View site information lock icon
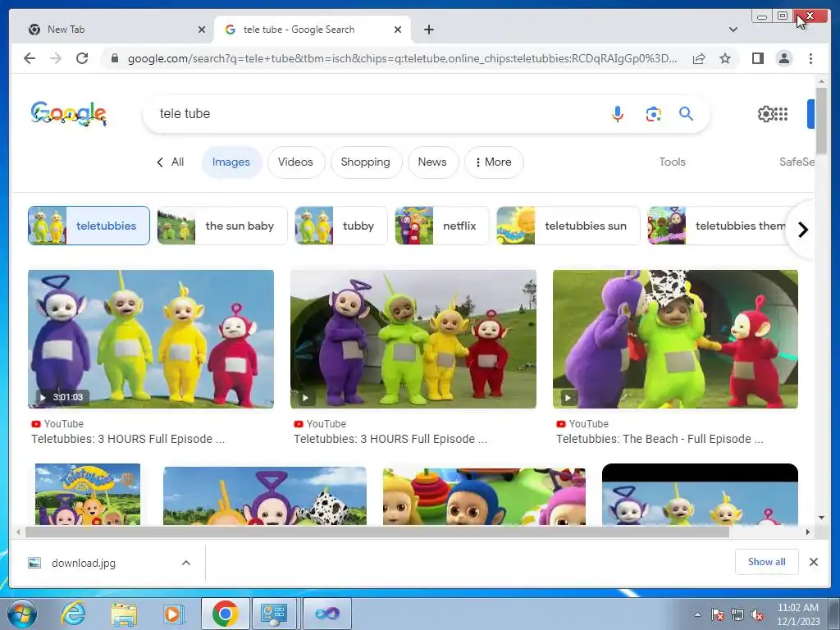The image size is (840, 630). pos(114,58)
